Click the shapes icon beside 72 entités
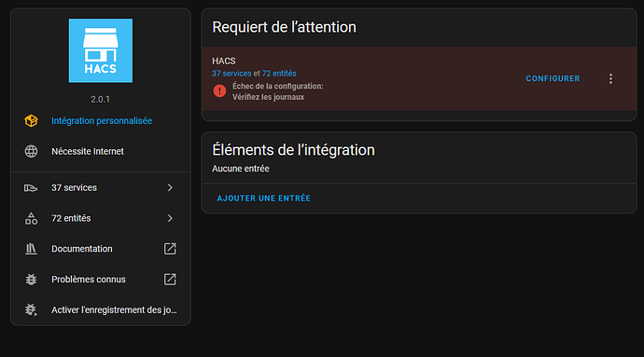The height and width of the screenshot is (357, 644). (x=31, y=218)
